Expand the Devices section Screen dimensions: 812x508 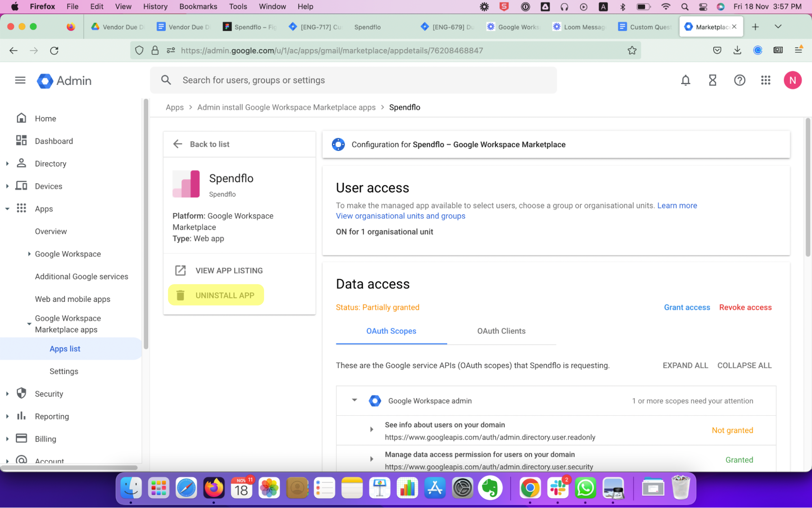7,186
